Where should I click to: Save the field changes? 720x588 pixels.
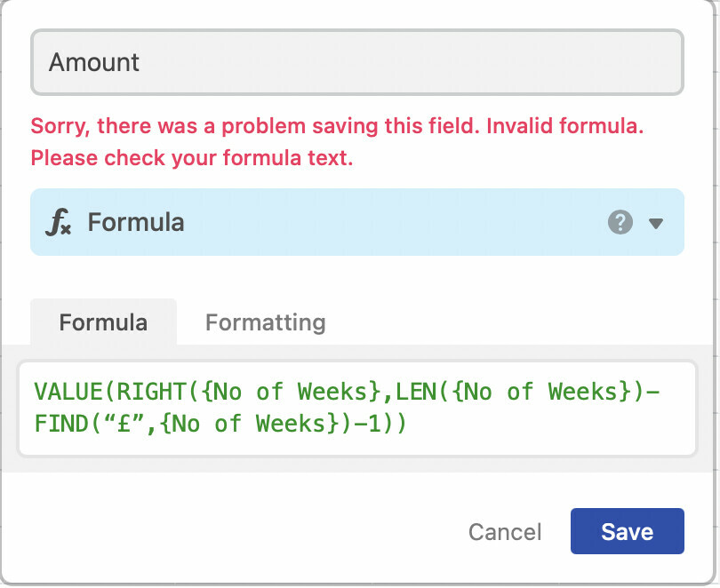point(628,531)
